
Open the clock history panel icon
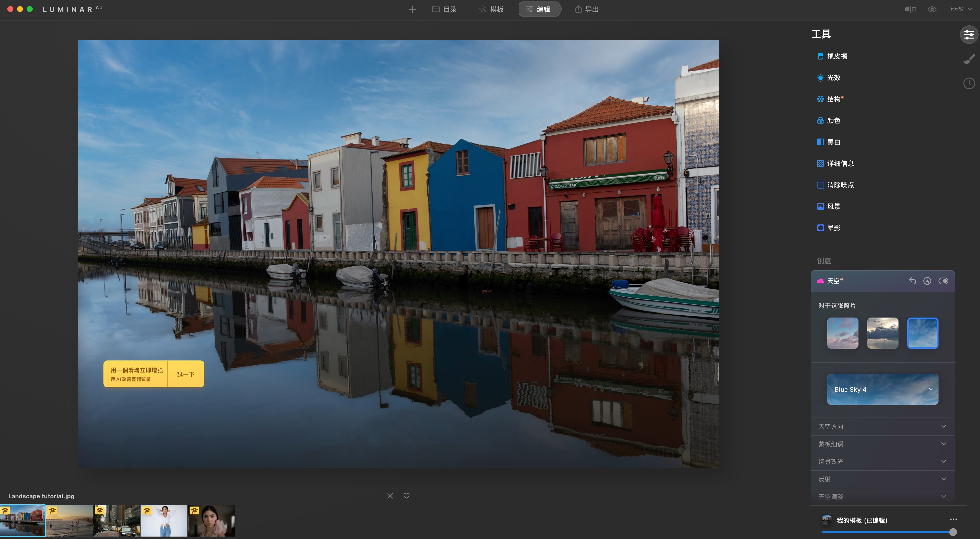point(969,83)
